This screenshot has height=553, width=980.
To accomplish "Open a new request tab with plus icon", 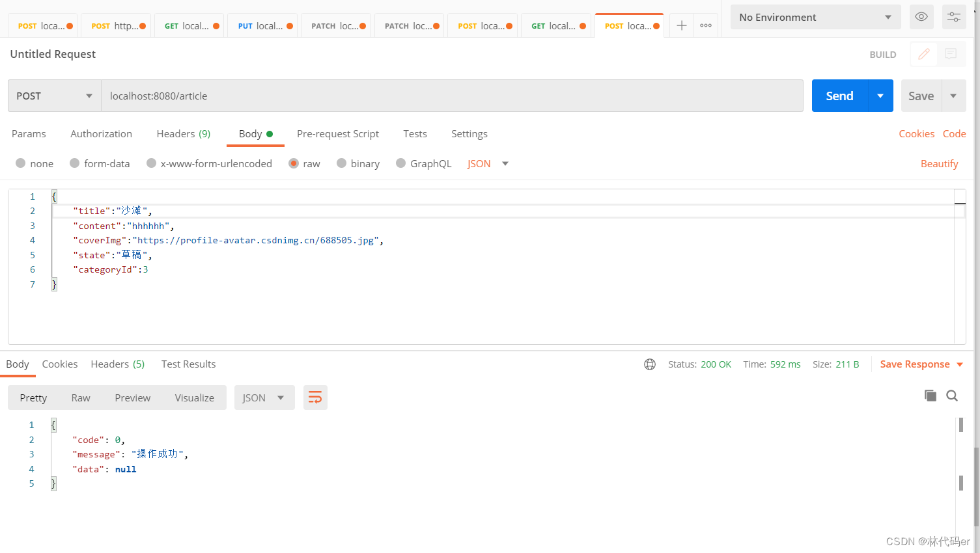I will coord(681,25).
